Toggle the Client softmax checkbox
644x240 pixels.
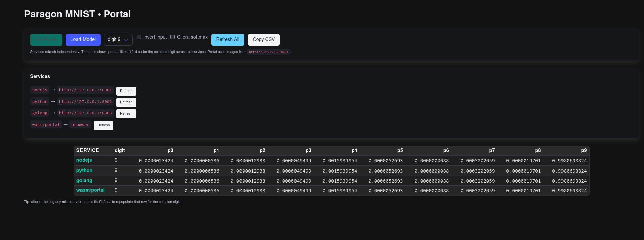[x=172, y=37]
